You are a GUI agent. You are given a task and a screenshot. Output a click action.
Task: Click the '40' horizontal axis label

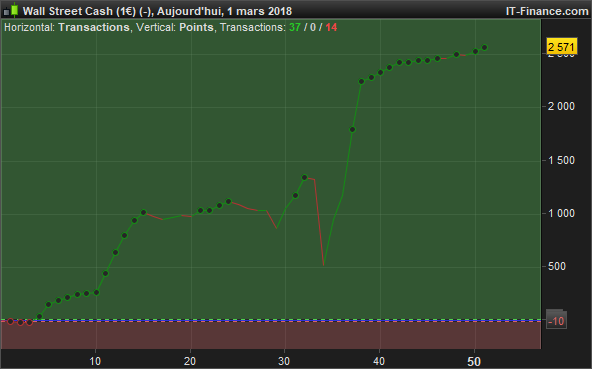click(x=379, y=361)
